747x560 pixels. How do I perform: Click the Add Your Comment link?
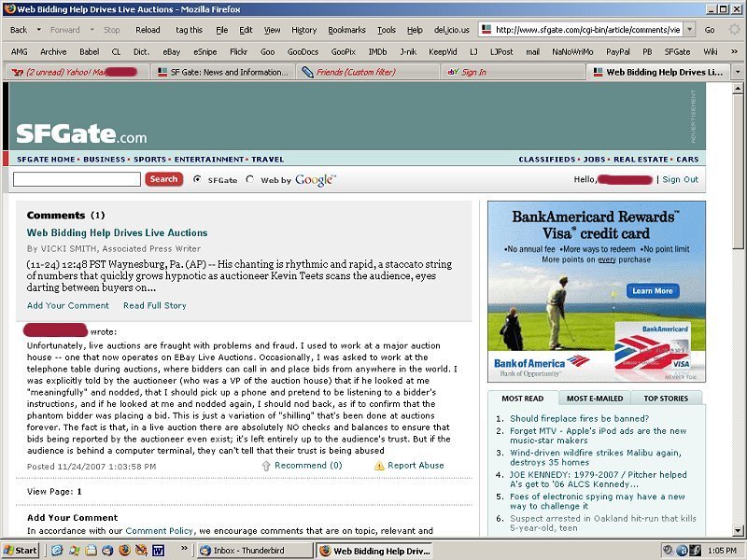pos(68,306)
